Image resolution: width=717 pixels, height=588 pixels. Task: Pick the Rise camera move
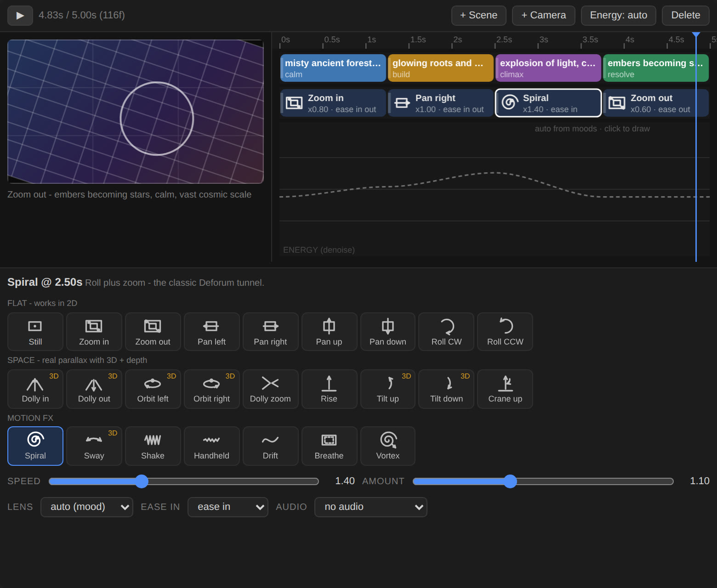(x=329, y=389)
